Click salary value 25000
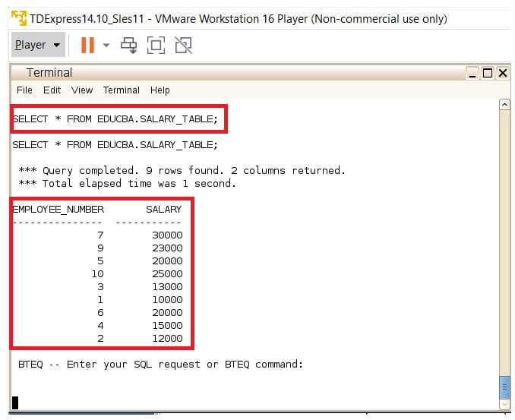This screenshot has height=420, width=515. 167,274
